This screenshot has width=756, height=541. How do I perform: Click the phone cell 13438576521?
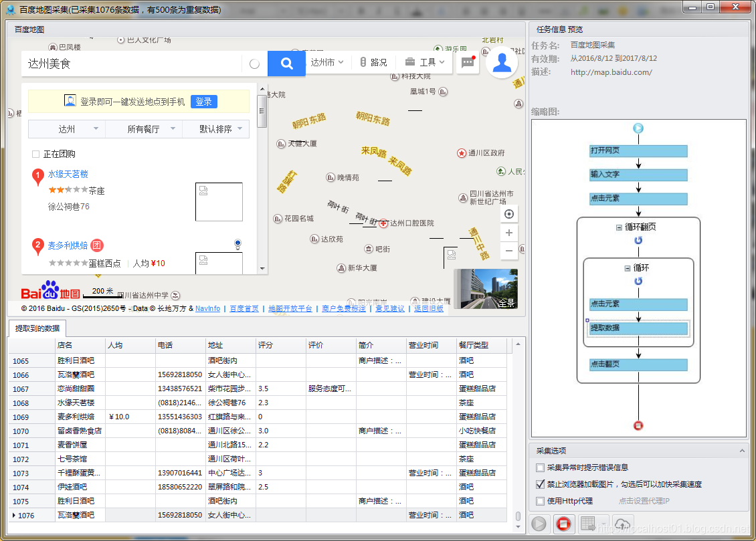[181, 389]
